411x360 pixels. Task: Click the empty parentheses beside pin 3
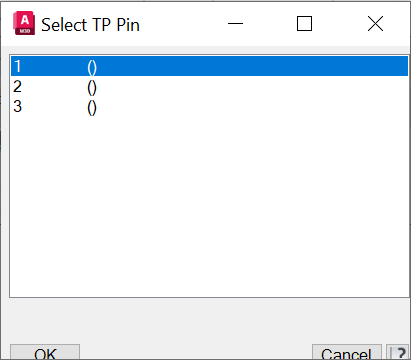92,108
